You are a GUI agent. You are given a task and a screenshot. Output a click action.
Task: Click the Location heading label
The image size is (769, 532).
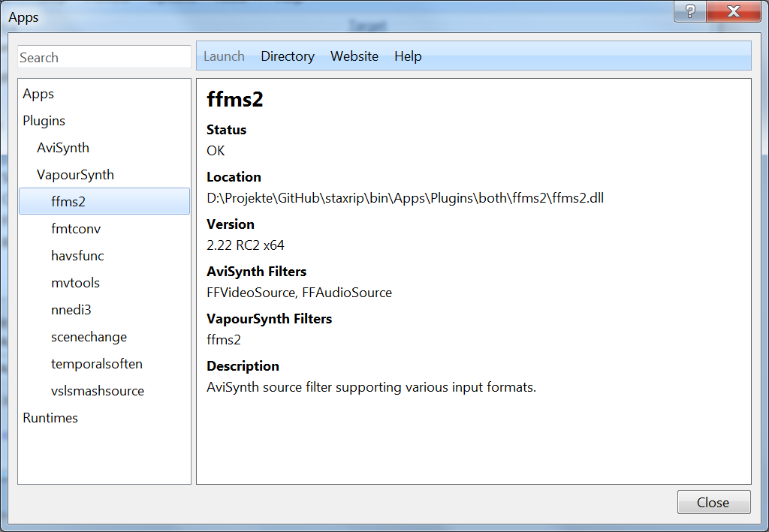pos(234,177)
